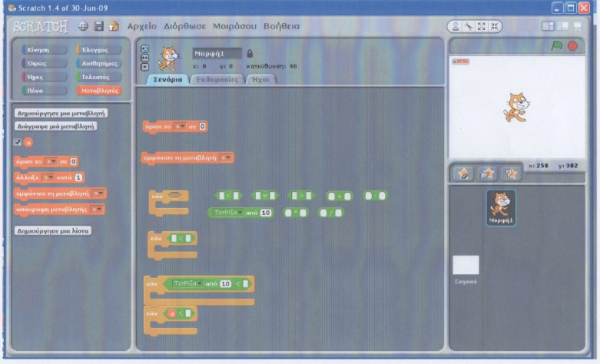Select the Αισθητήρες block category

99,63
